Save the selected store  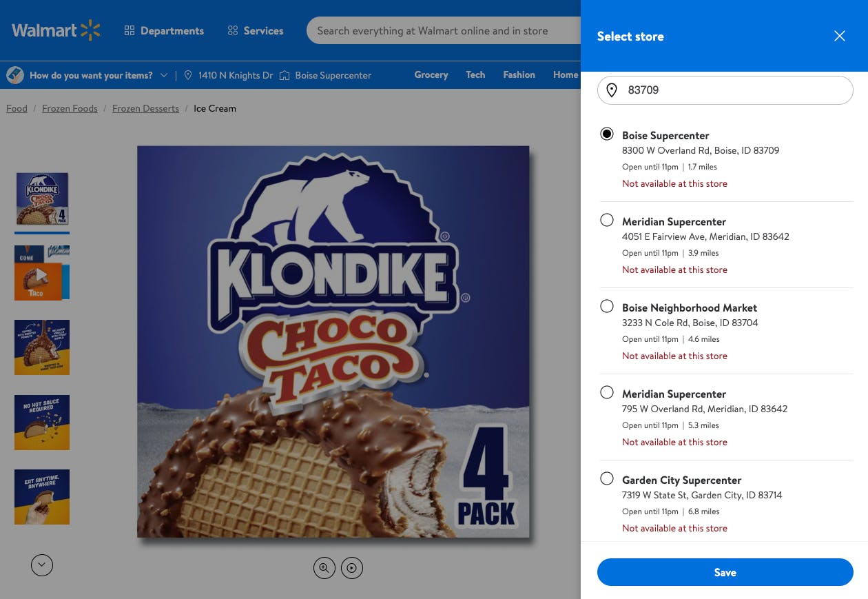point(725,572)
